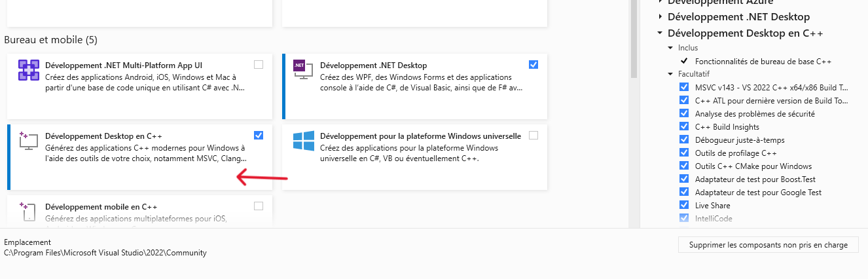Click the Développement mobile en C++ title
Screen dimensions: 868x279
click(x=101, y=207)
